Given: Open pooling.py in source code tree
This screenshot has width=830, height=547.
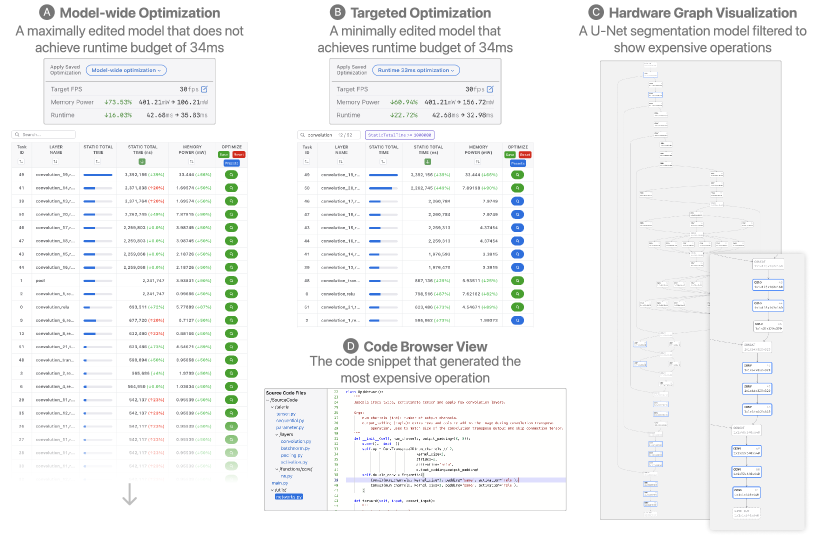Looking at the screenshot, I should click(292, 455).
